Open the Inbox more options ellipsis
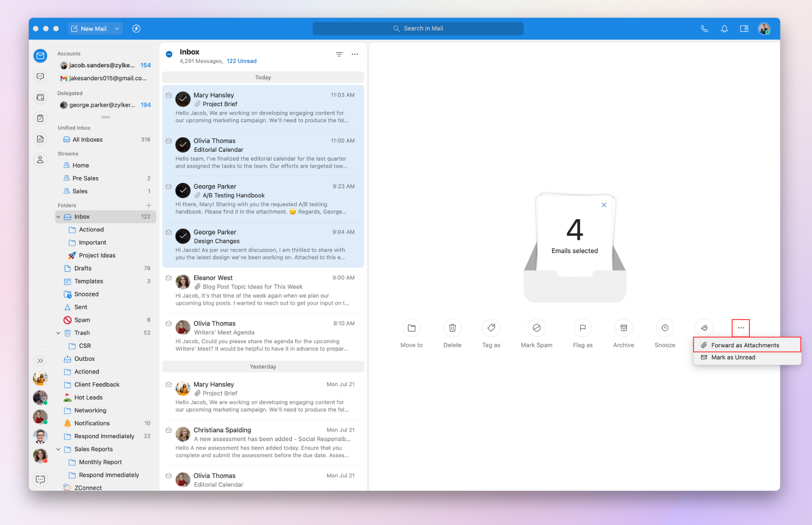The height and width of the screenshot is (525, 812). [355, 55]
